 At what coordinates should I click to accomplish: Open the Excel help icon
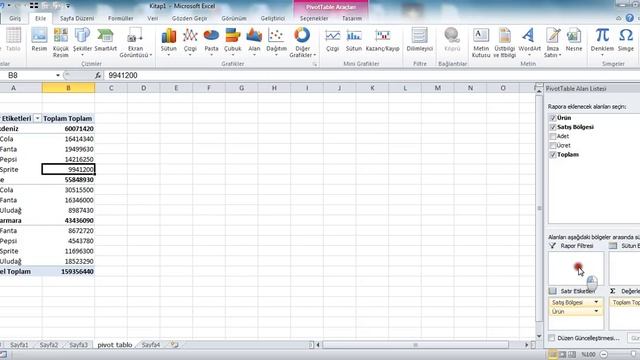tap(630, 18)
